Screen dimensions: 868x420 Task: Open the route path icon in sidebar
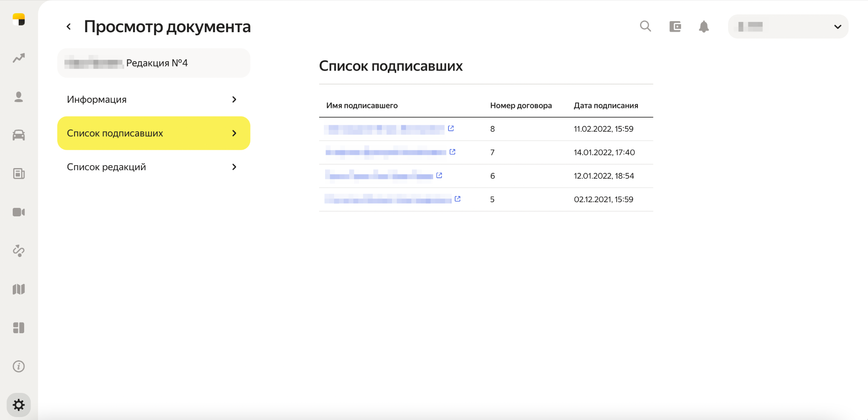click(x=19, y=251)
